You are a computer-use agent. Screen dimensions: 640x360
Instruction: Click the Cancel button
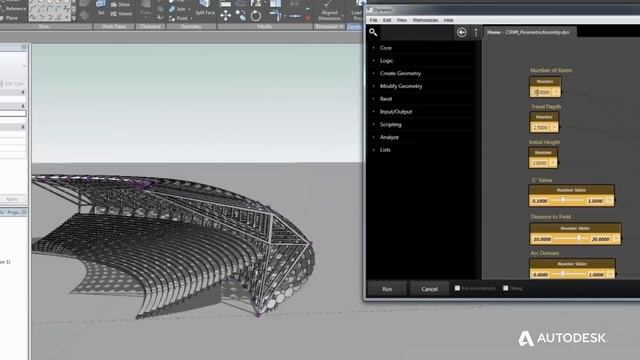tap(429, 289)
